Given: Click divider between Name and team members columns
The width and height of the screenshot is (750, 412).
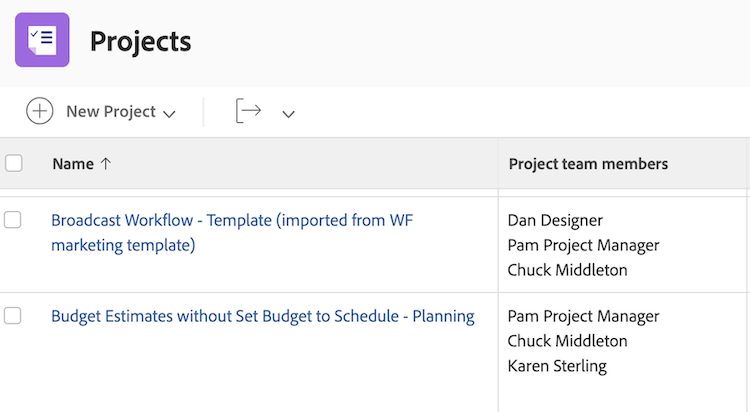Looking at the screenshot, I should point(498,164).
